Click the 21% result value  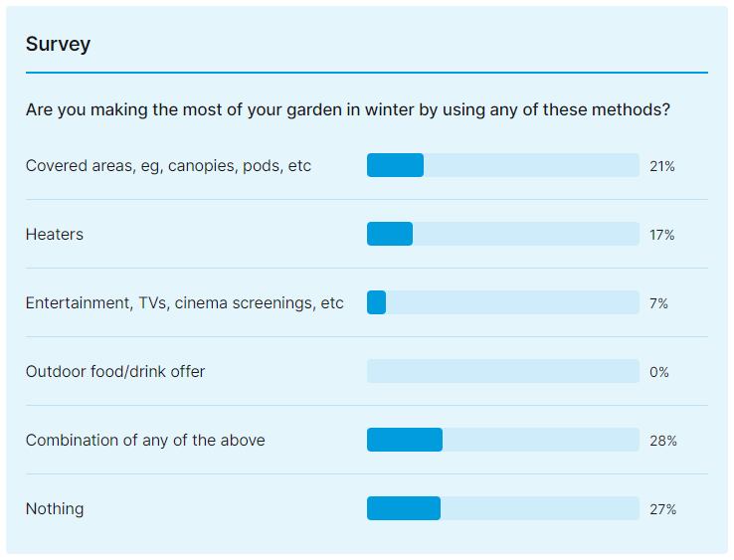(x=661, y=166)
